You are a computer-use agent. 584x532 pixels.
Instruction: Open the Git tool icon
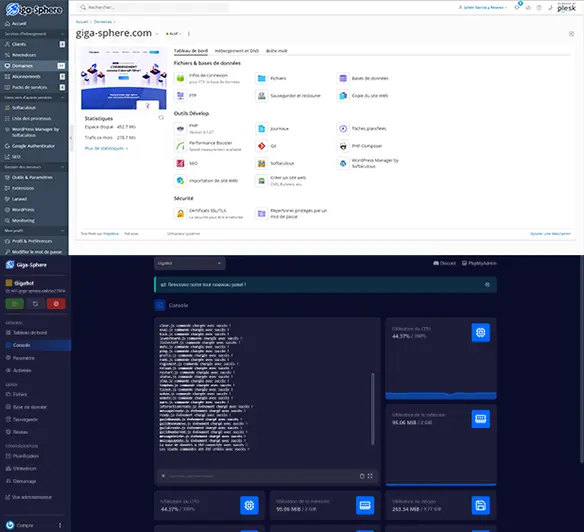point(261,146)
